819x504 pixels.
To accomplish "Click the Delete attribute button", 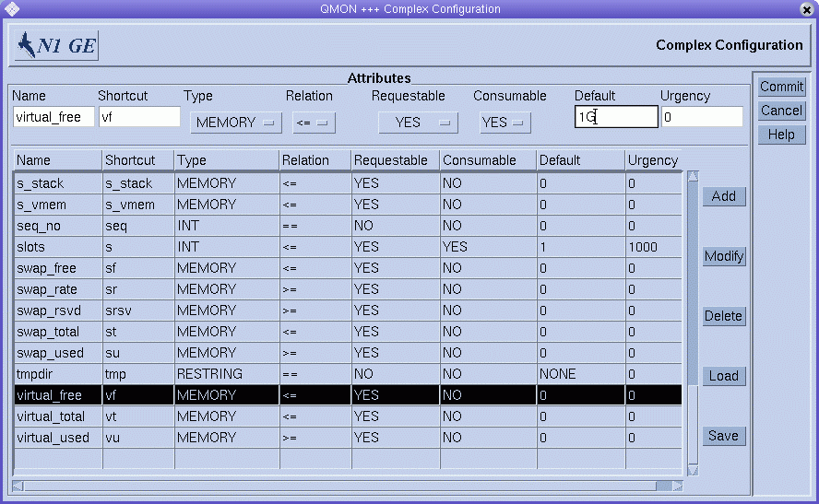I will [x=723, y=316].
